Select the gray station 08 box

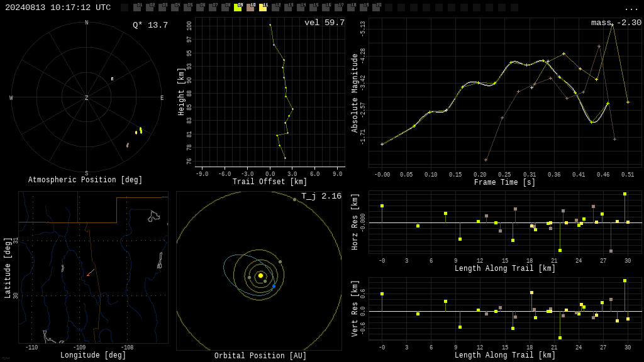tap(225, 8)
